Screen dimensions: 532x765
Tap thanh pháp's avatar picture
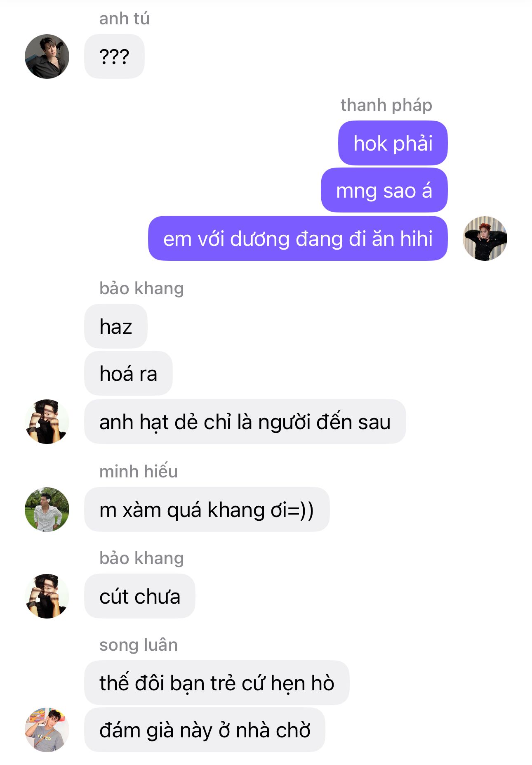click(x=485, y=238)
